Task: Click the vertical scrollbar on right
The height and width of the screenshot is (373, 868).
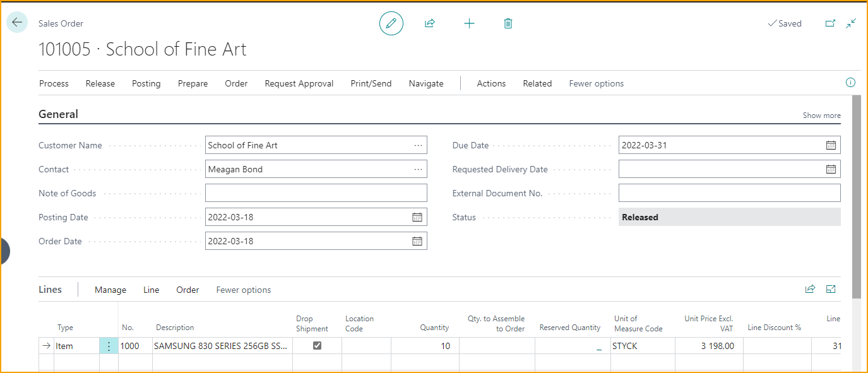Action: coord(856,196)
